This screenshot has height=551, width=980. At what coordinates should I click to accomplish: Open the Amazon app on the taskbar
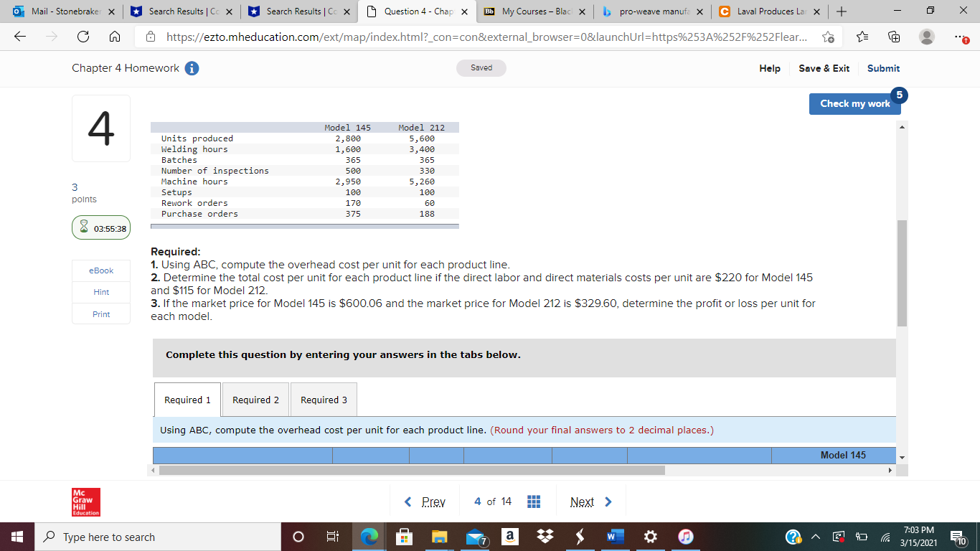click(x=509, y=537)
